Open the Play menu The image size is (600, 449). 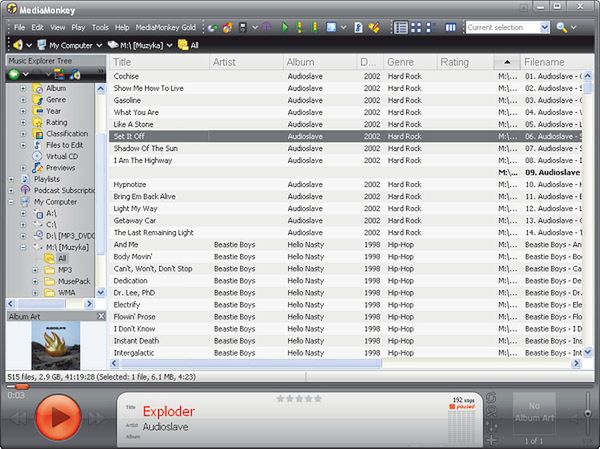(x=78, y=27)
